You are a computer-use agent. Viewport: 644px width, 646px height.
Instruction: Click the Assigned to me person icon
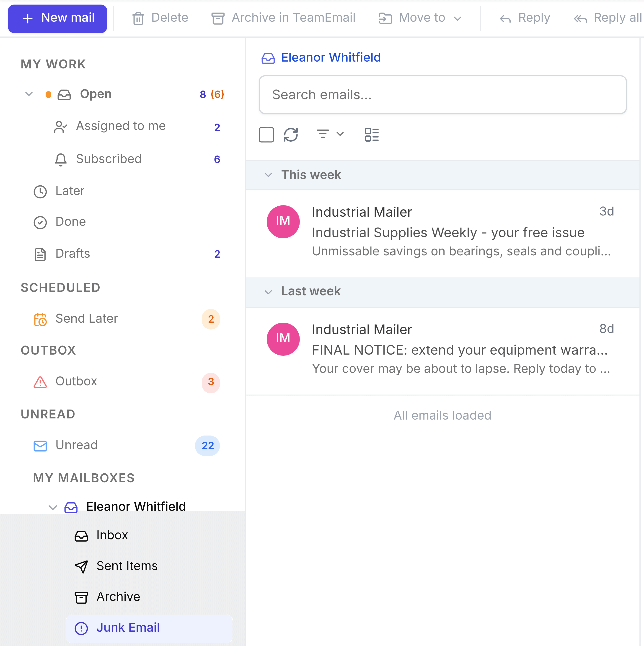coord(60,127)
